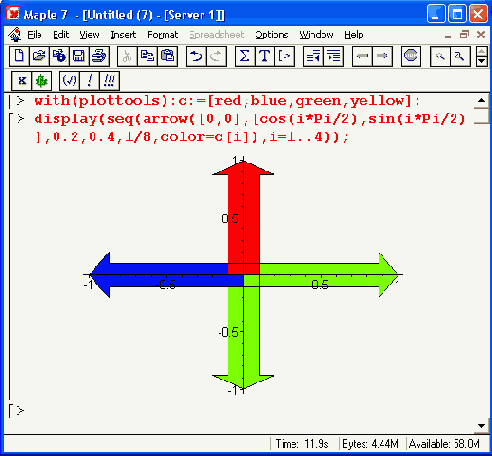Toggle the Maple leaf input mode button
This screenshot has height=456, width=492.
42,81
